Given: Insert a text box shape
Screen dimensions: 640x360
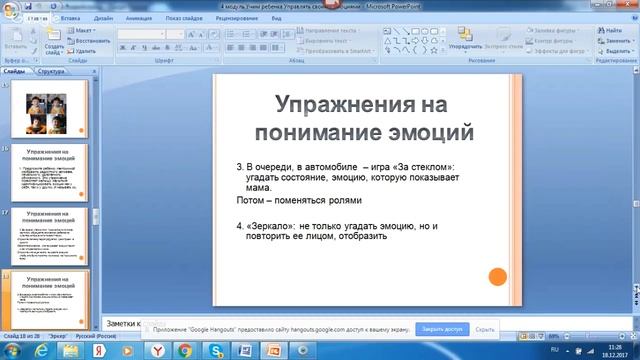Looking at the screenshot, I should point(387,31).
